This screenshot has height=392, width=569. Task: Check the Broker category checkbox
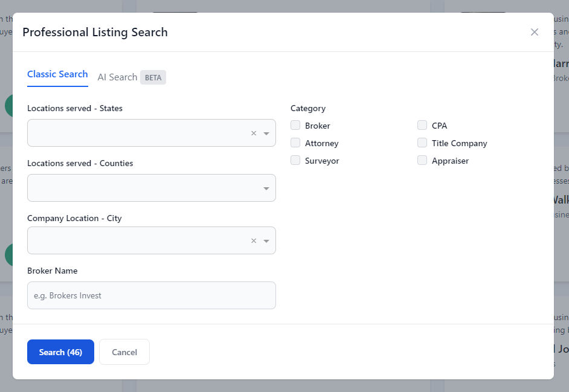(295, 126)
